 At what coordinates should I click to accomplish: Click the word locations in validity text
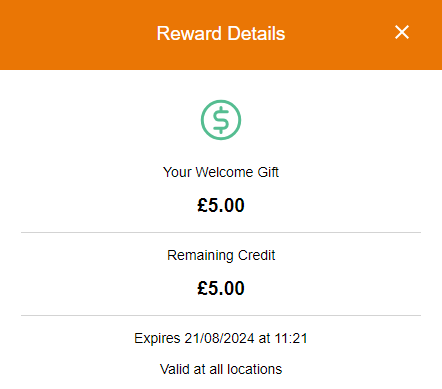(x=255, y=369)
